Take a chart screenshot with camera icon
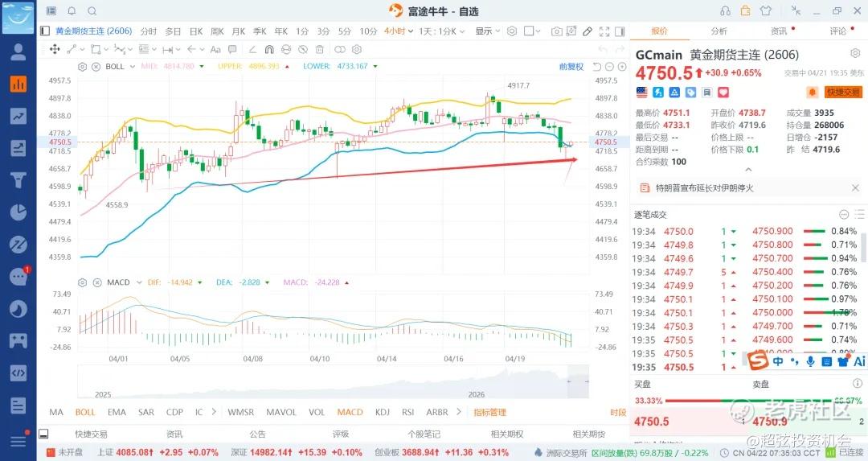 556,31
